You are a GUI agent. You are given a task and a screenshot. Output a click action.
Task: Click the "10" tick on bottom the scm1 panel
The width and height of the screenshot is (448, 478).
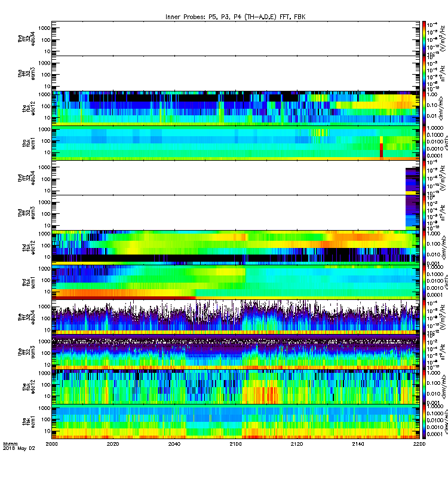pos(47,431)
